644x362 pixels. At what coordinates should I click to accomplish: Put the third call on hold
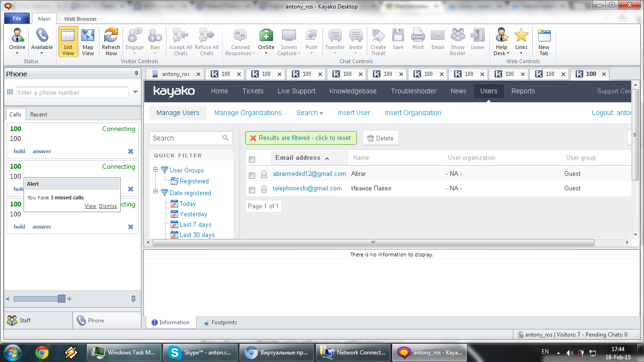pos(19,227)
